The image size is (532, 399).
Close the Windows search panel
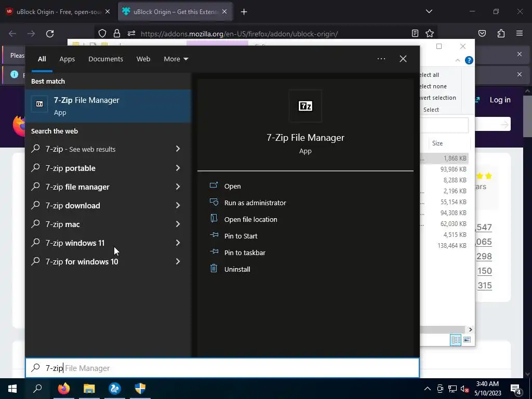point(403,59)
